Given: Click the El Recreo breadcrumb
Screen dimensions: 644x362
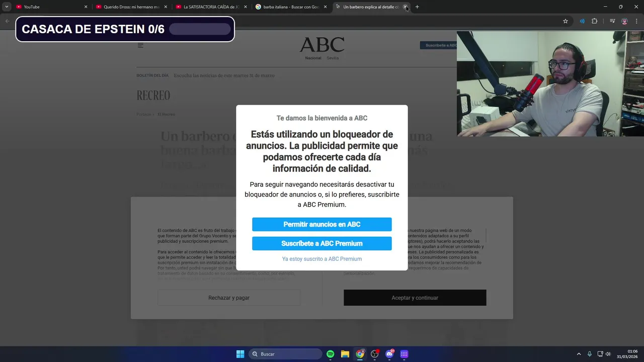Looking at the screenshot, I should click(x=166, y=114).
